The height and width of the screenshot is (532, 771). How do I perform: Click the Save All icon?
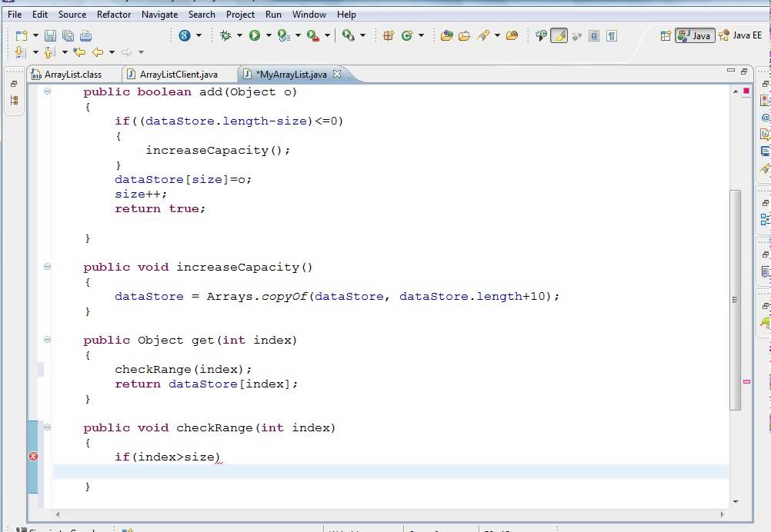click(x=68, y=35)
